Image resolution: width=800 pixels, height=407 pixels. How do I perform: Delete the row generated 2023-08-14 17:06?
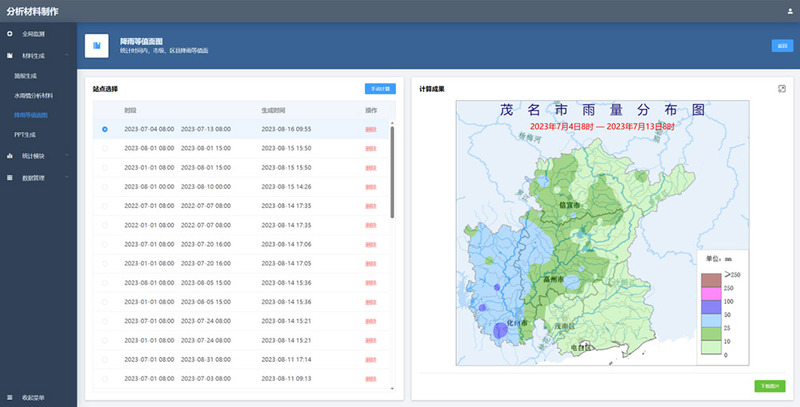371,245
